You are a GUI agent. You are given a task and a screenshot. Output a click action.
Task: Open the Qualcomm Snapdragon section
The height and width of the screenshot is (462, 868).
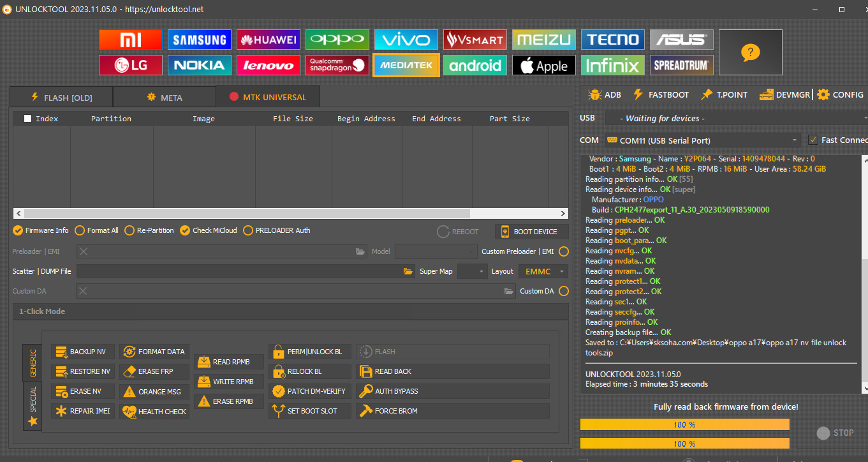click(x=337, y=65)
